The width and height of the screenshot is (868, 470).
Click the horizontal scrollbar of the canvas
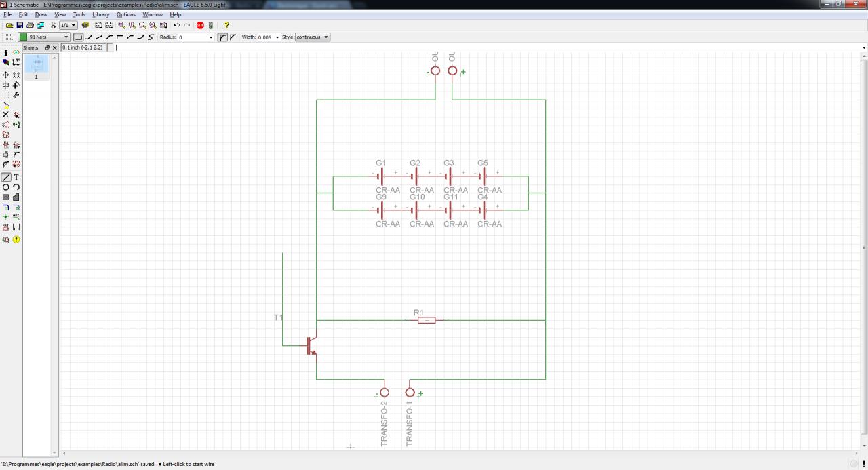(458, 453)
